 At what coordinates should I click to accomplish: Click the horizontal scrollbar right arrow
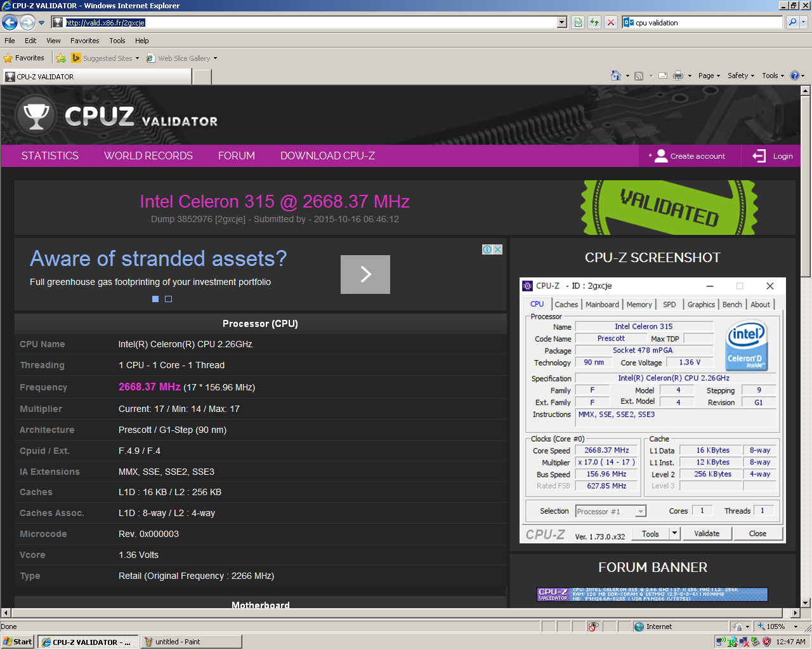pyautogui.click(x=796, y=613)
